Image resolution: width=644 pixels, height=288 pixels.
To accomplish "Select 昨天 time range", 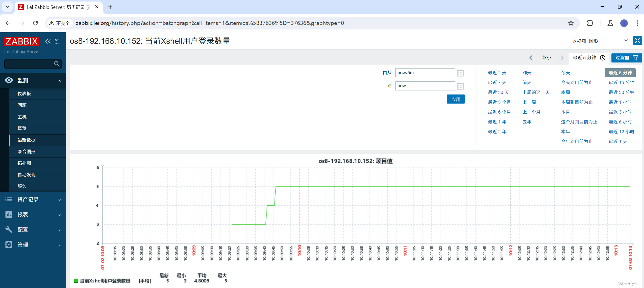I will tap(527, 73).
